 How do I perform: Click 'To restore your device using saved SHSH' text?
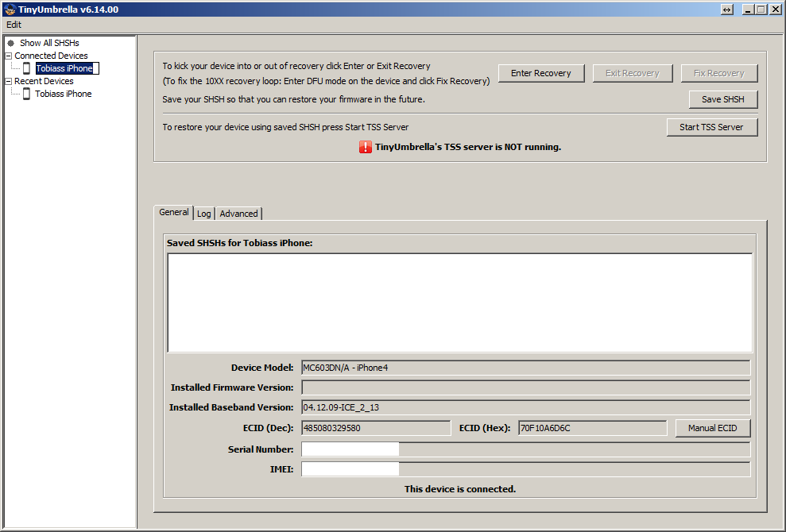285,127
